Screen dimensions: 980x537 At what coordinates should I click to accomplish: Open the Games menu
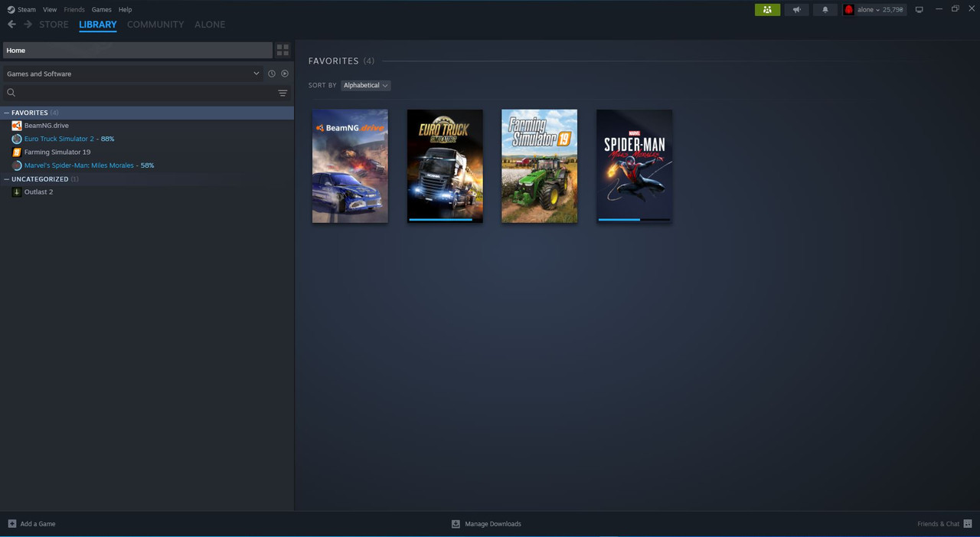click(x=101, y=9)
